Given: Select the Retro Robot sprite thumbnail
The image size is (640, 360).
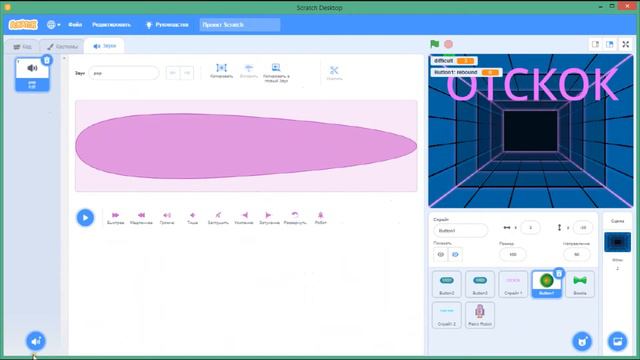Looking at the screenshot, I should tap(480, 315).
